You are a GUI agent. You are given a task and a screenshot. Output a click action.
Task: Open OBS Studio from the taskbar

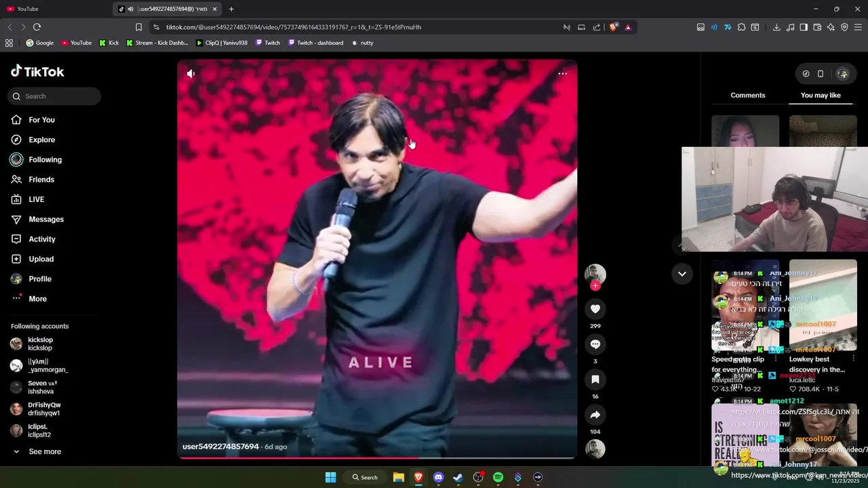(478, 477)
